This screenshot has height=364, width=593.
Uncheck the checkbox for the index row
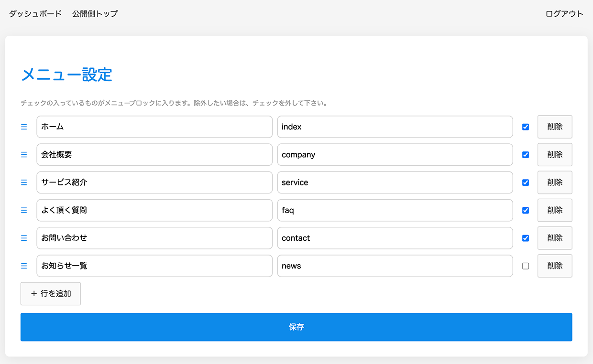point(526,127)
